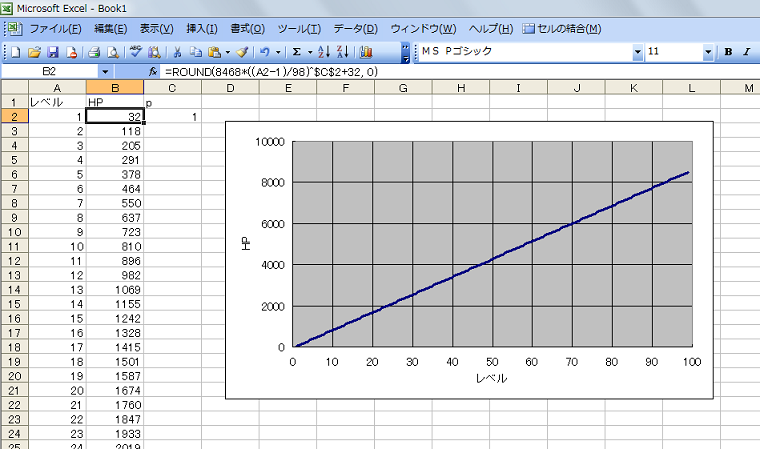Open the ファイル(F) menu
760x449 pixels.
pos(55,29)
